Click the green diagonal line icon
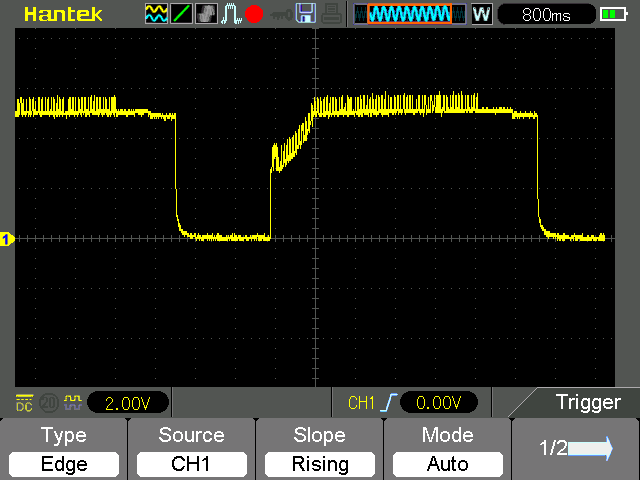This screenshot has width=640, height=480. click(x=181, y=13)
